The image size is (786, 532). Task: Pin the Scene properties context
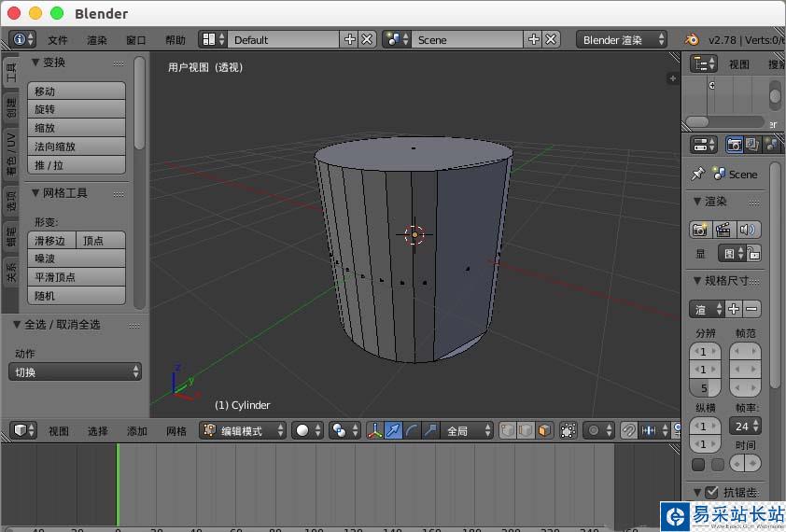pos(697,174)
